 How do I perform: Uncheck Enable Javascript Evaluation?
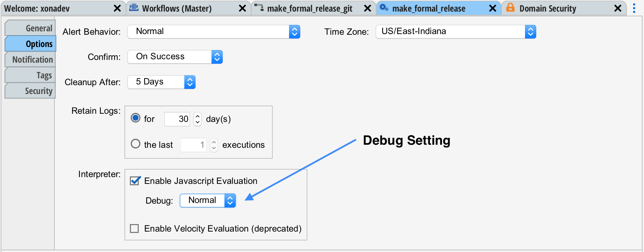135,181
